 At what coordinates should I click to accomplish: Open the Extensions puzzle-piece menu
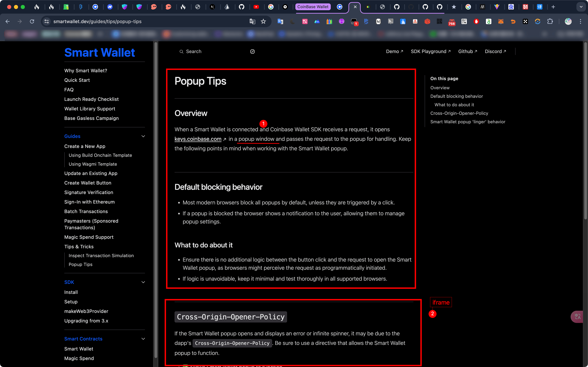pos(550,22)
